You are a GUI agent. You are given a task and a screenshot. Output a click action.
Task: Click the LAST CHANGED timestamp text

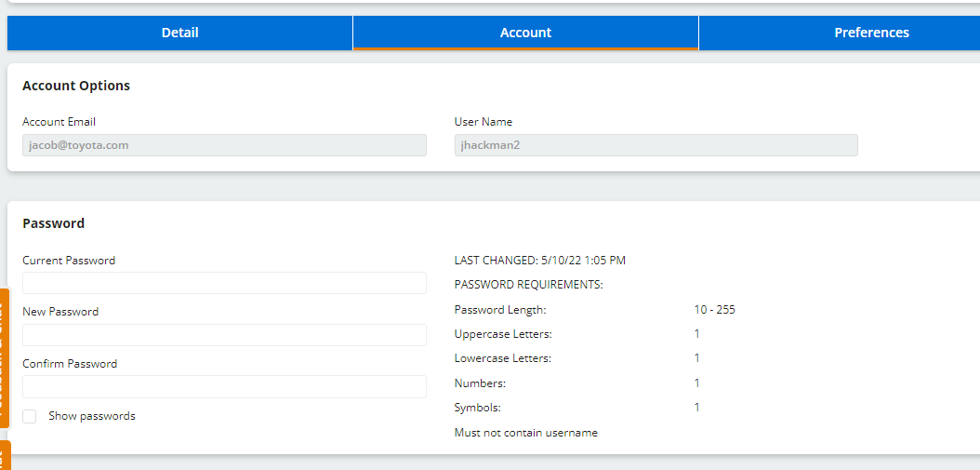click(x=539, y=261)
